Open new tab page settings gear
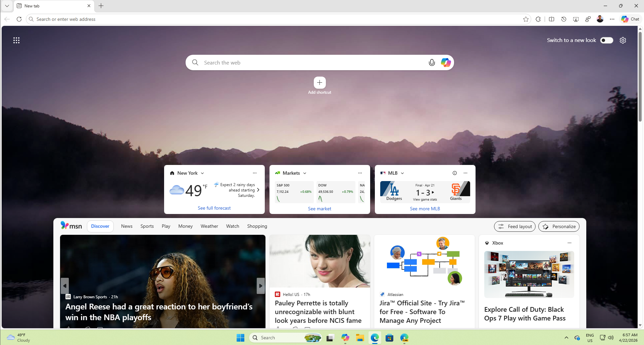This screenshot has height=345, width=644. (x=623, y=40)
